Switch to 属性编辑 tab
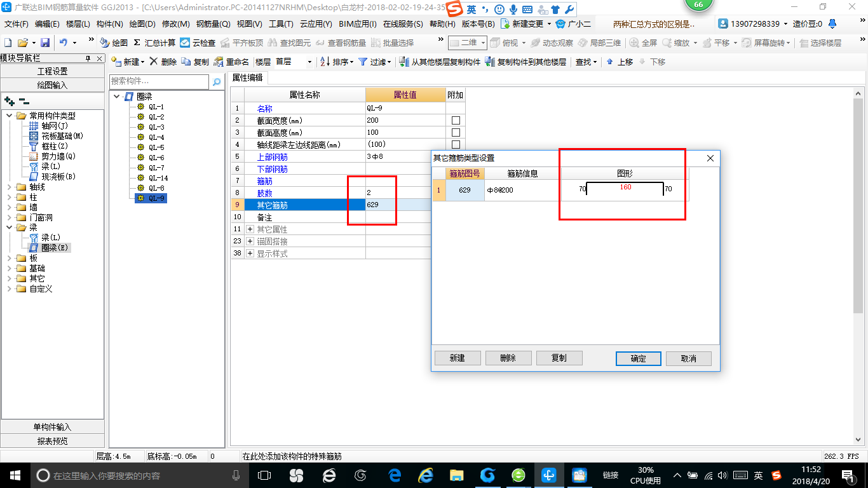Viewport: 868px width, 488px height. [248, 78]
